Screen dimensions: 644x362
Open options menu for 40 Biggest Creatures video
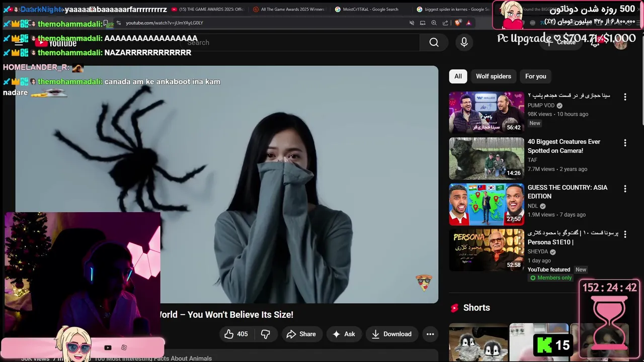coord(625,143)
